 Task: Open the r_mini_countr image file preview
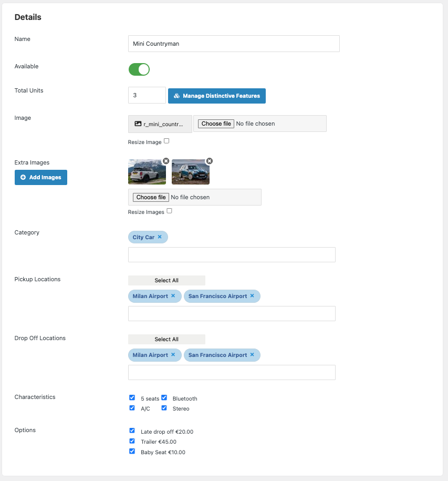pyautogui.click(x=160, y=124)
